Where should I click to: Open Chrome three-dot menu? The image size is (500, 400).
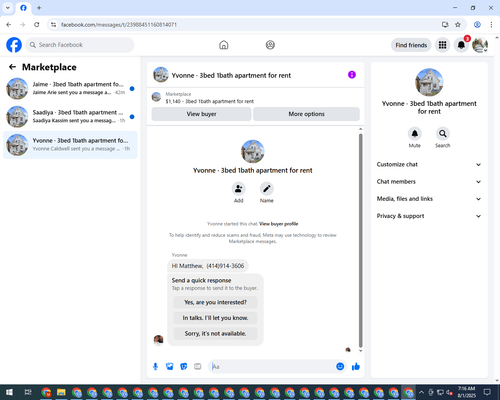(x=491, y=25)
